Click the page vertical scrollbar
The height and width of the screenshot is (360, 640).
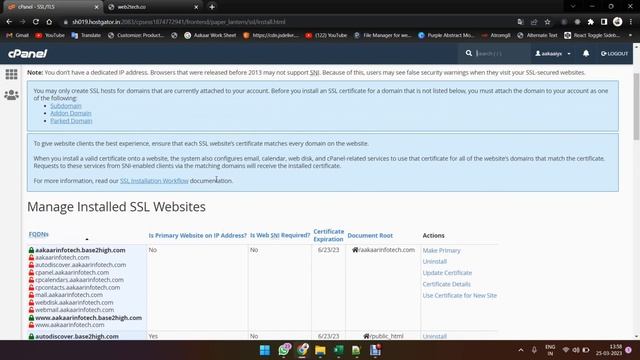(x=636, y=106)
